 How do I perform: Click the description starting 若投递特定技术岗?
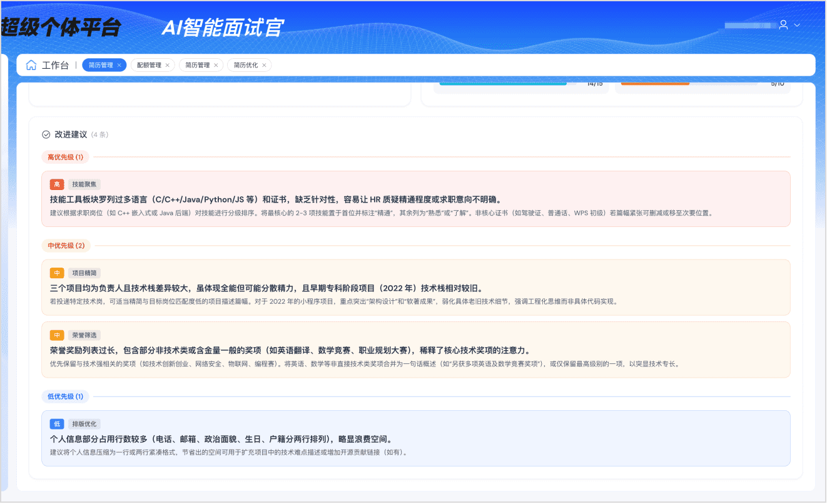coord(333,301)
